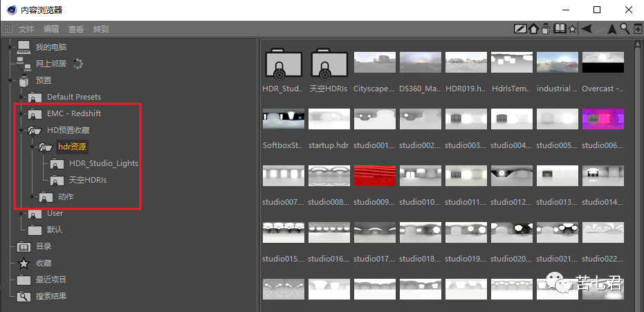
Task: Collapse the 预置 tree node
Action: click(10, 80)
